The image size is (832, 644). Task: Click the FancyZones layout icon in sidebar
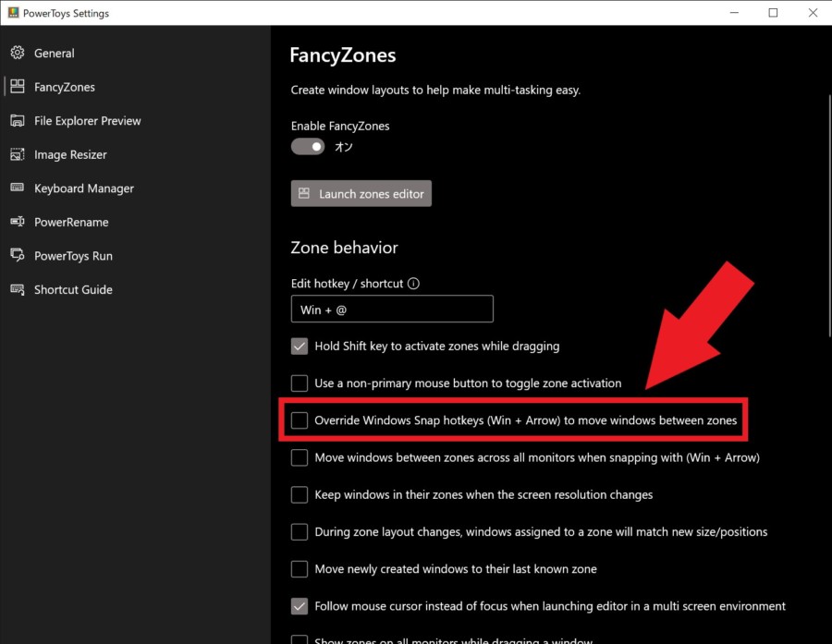pos(18,87)
